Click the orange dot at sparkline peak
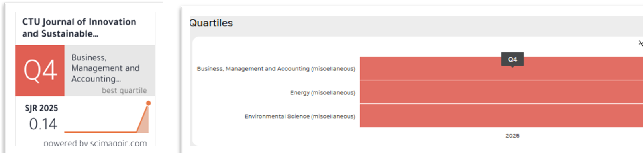This screenshot has height=154, width=644. click(149, 103)
